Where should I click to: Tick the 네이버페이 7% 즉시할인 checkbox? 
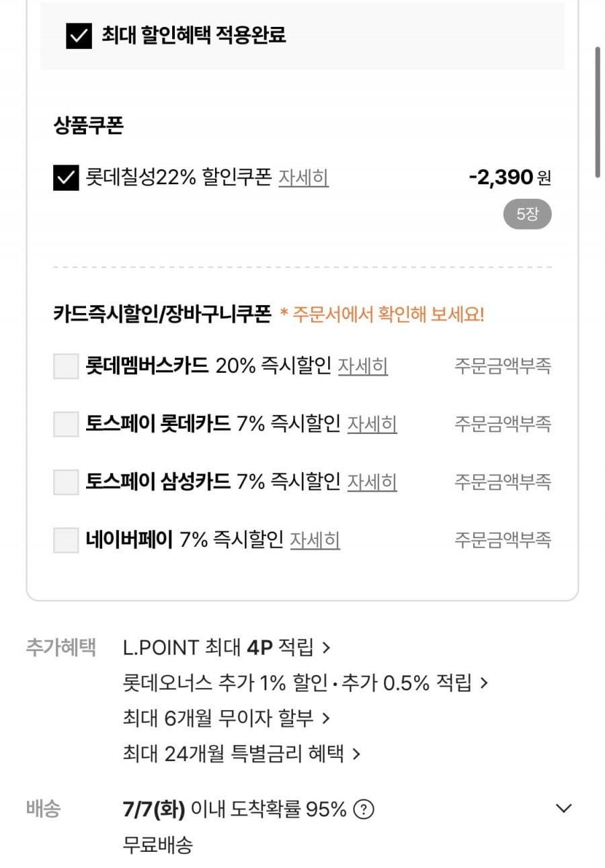pos(66,540)
